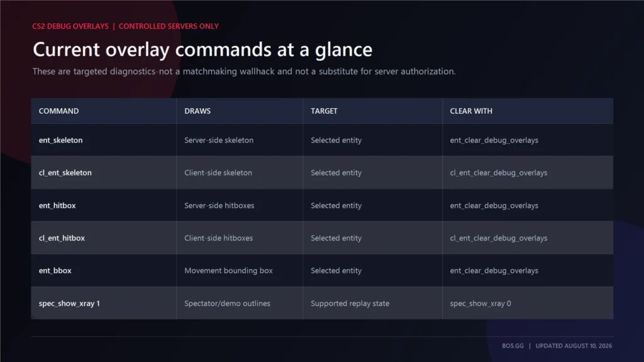Click the 'BO5.GG' footer text

coord(513,346)
